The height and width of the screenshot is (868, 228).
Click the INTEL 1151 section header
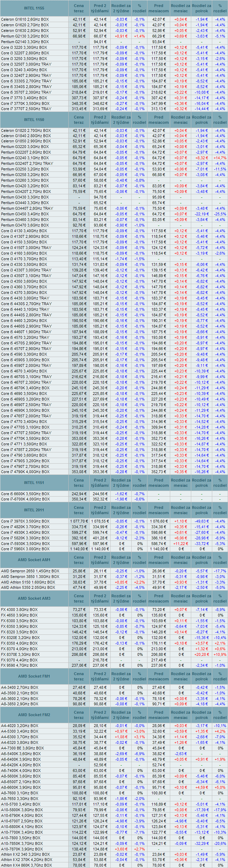(x=34, y=483)
